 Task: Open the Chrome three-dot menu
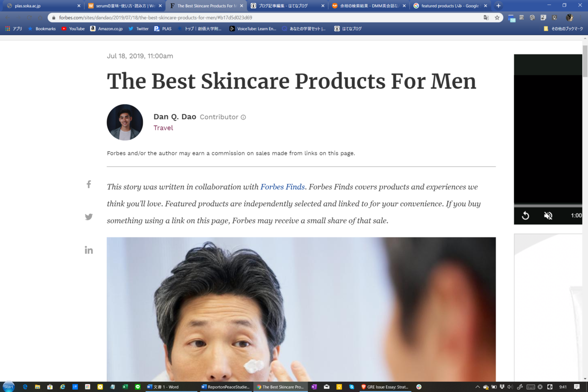point(581,18)
